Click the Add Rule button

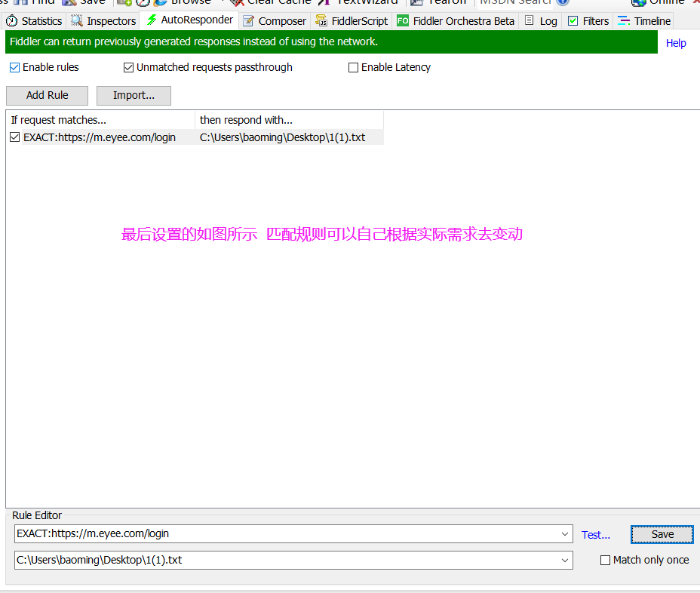[47, 95]
